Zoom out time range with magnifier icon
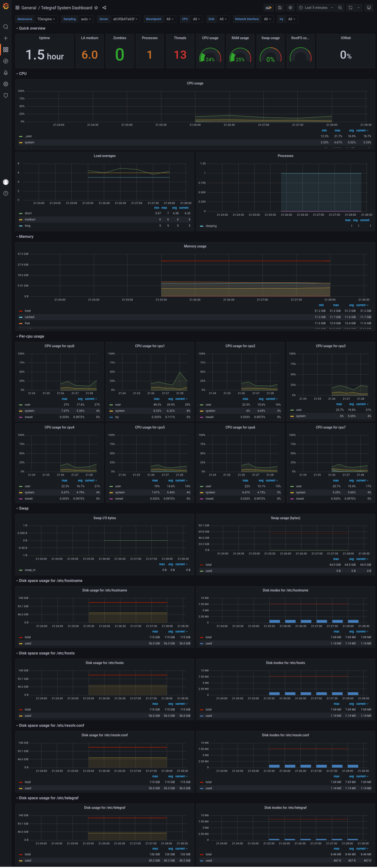 340,8
